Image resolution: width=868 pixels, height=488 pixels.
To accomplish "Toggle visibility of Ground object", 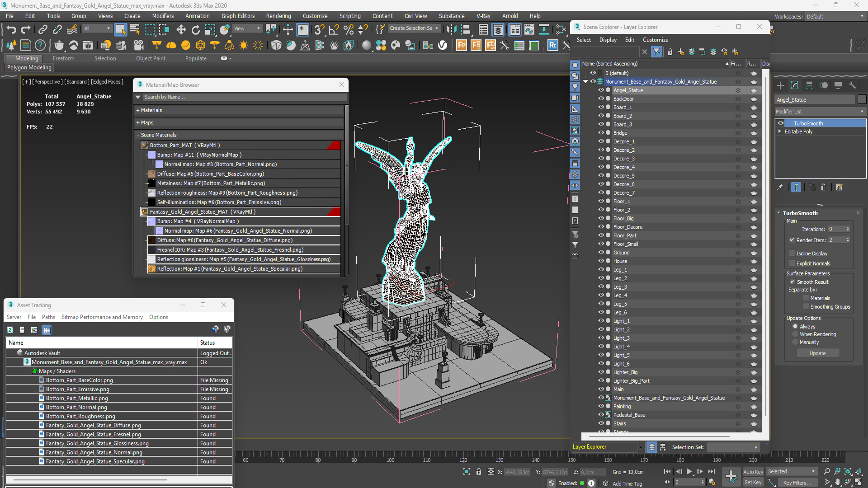I will tap(601, 253).
